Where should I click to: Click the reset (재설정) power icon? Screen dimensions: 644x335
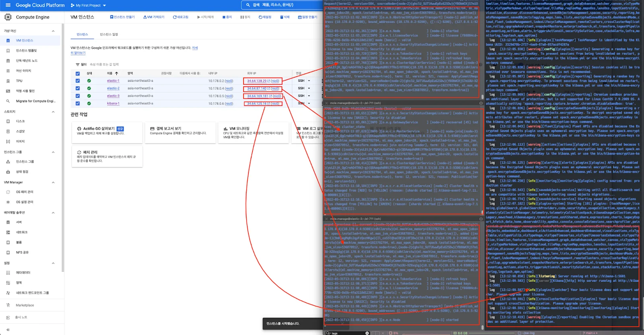pos(260,17)
